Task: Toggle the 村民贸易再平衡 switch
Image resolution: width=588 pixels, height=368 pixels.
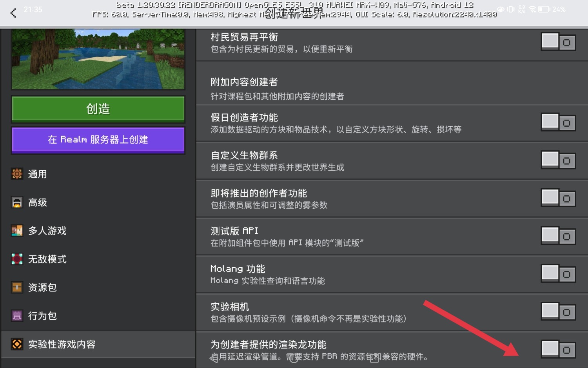Action: (x=558, y=42)
